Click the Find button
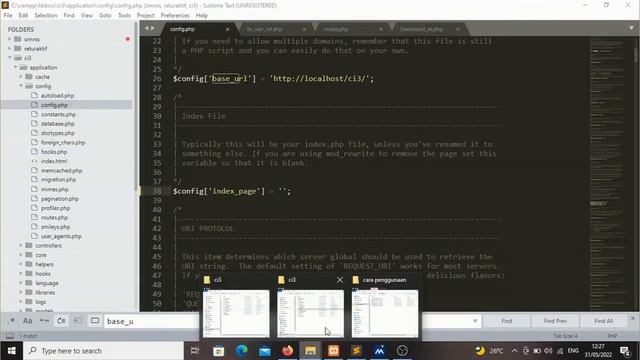Viewport: 640px width, 360px height. [507, 321]
